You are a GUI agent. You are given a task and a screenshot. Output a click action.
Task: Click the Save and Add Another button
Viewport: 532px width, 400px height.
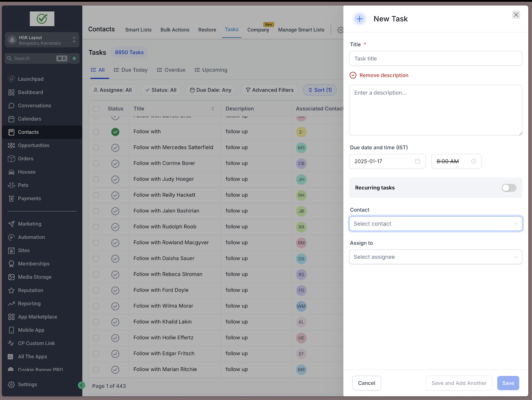click(x=459, y=383)
